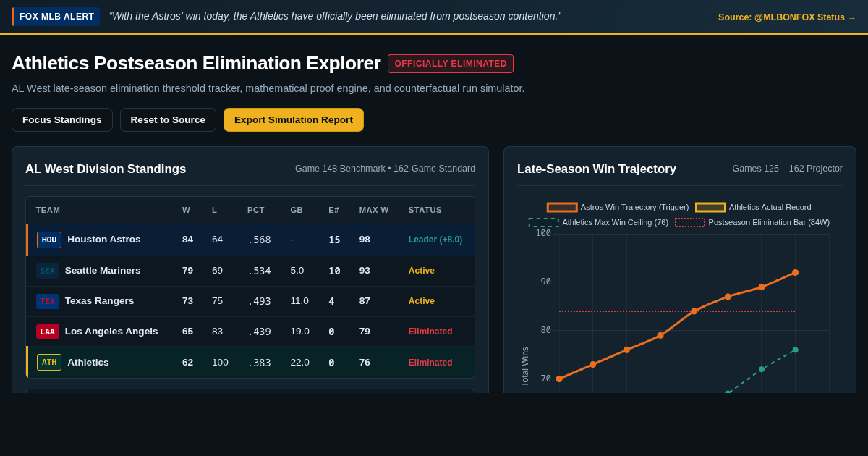The width and height of the screenshot is (868, 456).
Task: Select the Seattle Mariners team name
Action: 103,271
